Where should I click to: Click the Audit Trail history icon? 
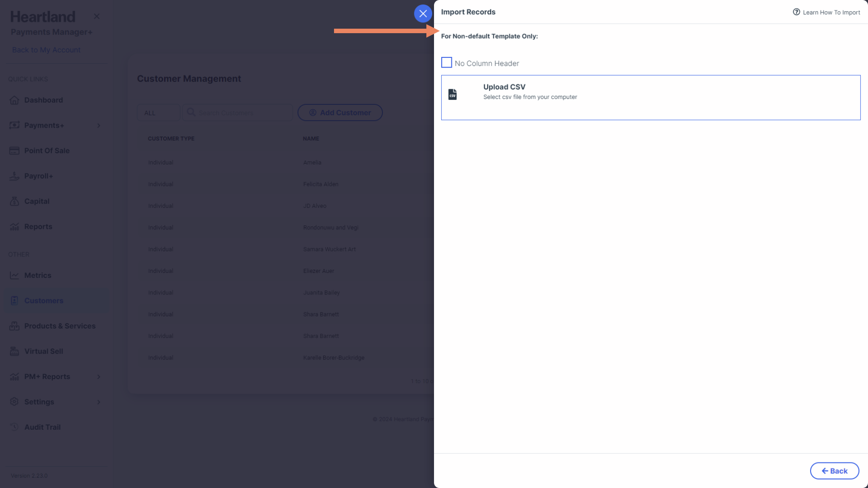pyautogui.click(x=14, y=427)
